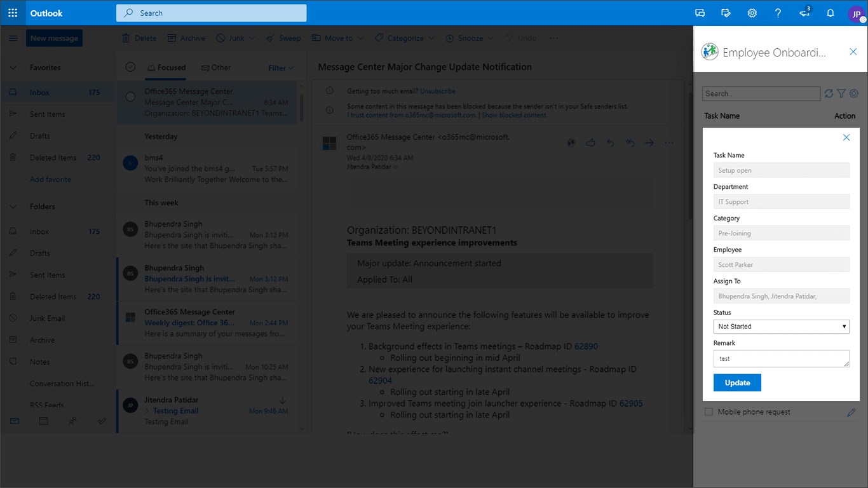The width and height of the screenshot is (868, 488).
Task: Switch to Calendar module icon
Action: point(43,421)
